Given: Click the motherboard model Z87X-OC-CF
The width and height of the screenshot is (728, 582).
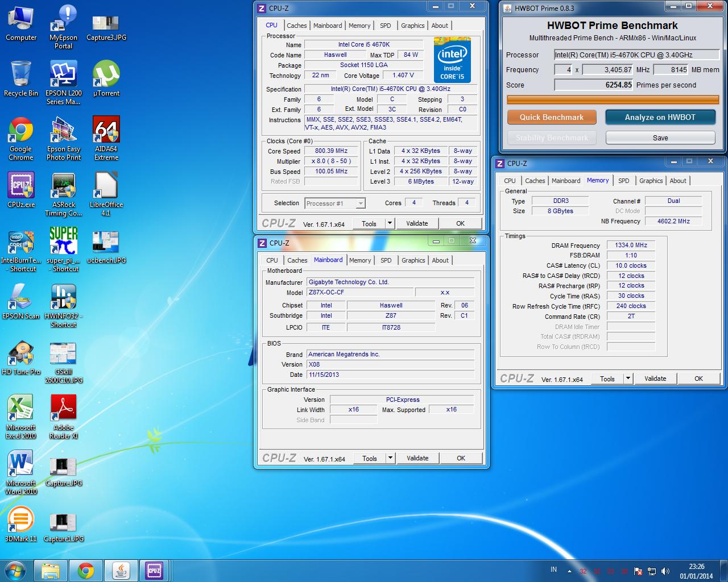Looking at the screenshot, I should point(359,292).
